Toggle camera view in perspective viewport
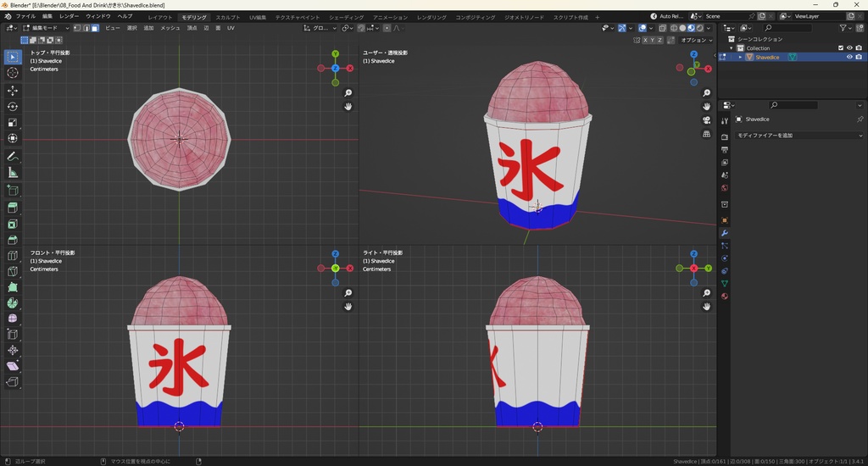 point(706,120)
